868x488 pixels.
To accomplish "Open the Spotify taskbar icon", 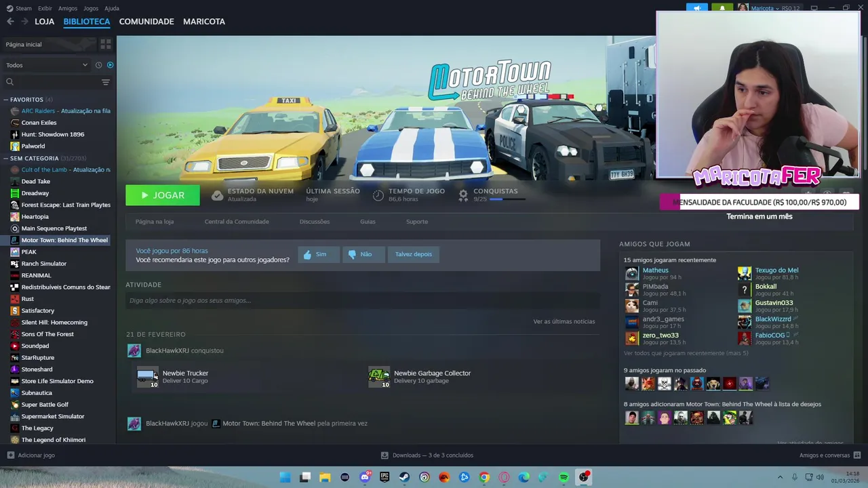I will [564, 477].
